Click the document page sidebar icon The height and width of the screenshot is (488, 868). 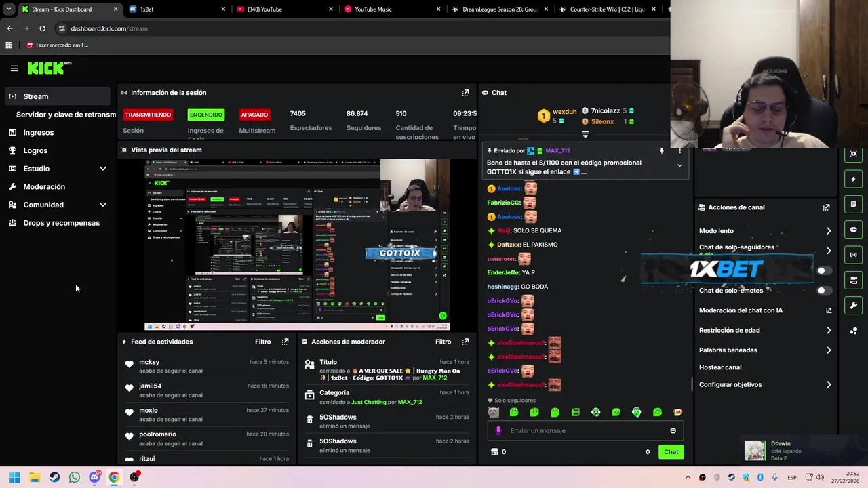(x=853, y=205)
